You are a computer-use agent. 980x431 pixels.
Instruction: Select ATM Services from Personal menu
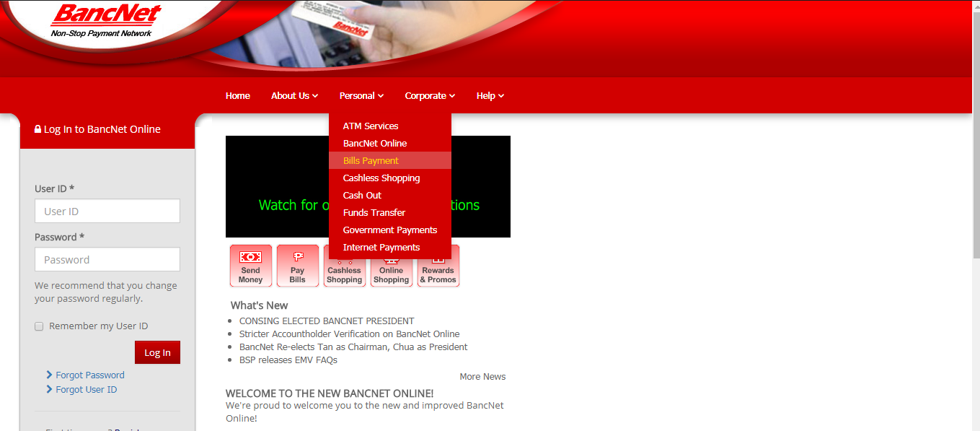tap(390, 126)
